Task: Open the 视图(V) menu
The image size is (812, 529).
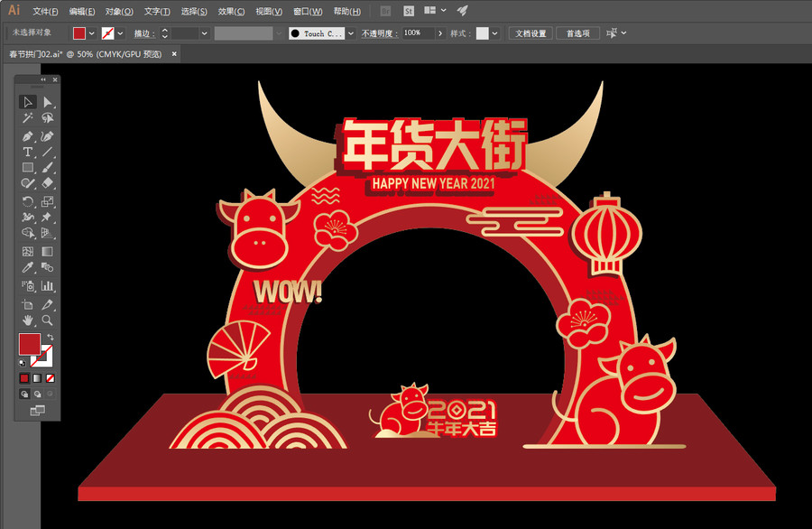Action: click(x=269, y=11)
